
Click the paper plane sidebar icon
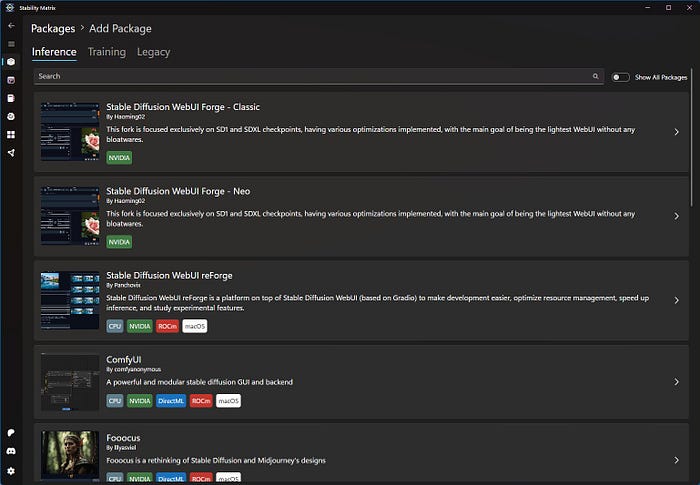coord(11,153)
